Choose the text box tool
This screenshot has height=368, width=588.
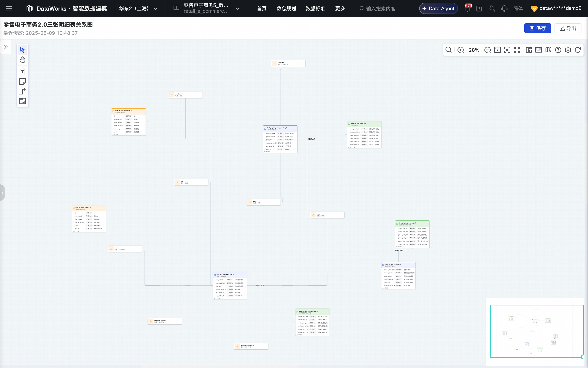coord(22,72)
